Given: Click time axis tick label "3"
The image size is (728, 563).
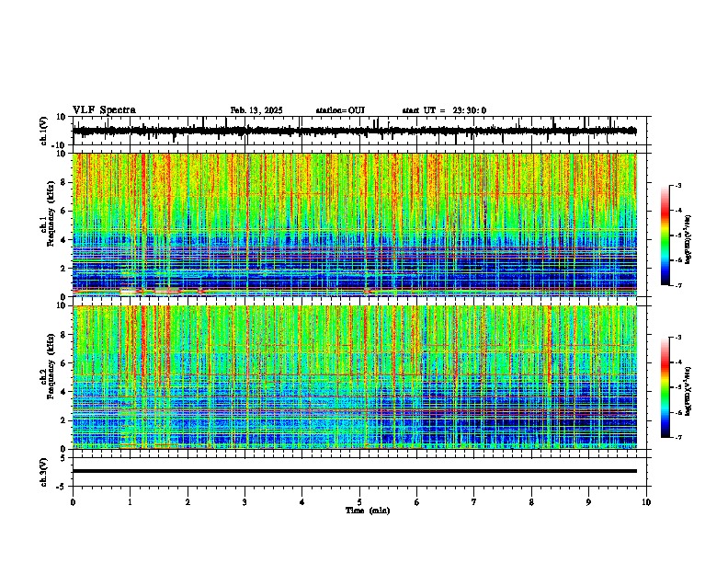Looking at the screenshot, I should 245,502.
